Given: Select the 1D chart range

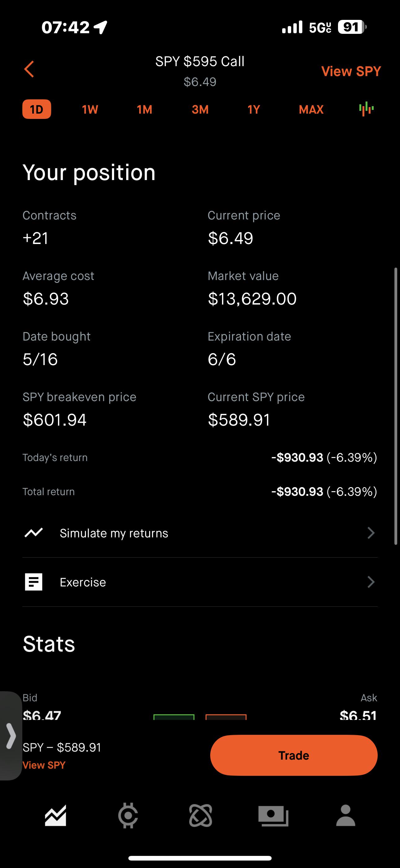Looking at the screenshot, I should [x=37, y=109].
